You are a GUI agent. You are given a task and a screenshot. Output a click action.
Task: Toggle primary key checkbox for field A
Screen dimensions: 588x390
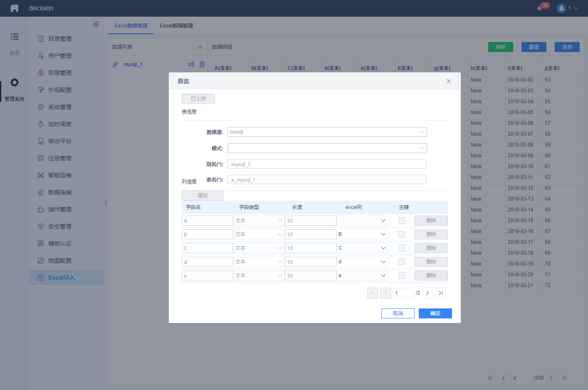[x=402, y=221]
